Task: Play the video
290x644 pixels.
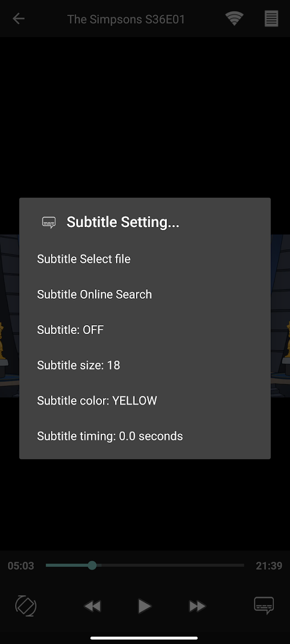Action: [144, 606]
